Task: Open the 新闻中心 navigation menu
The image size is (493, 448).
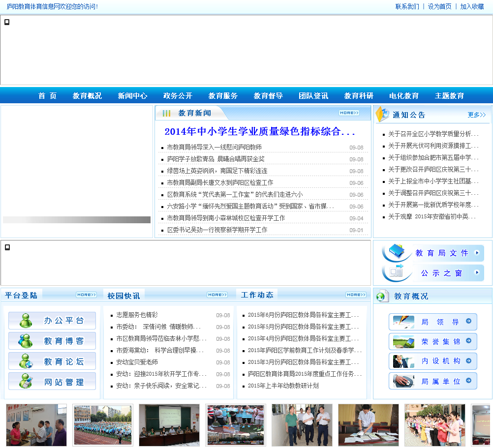Action: [x=132, y=95]
